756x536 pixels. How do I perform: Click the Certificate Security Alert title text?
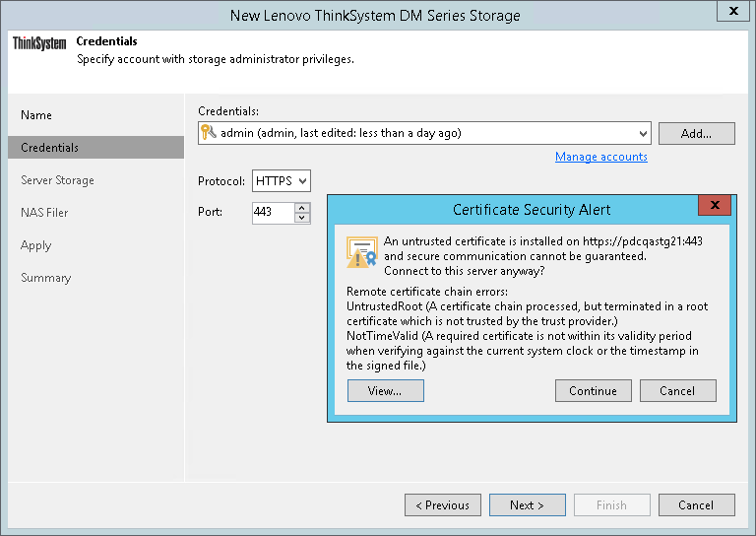(532, 210)
